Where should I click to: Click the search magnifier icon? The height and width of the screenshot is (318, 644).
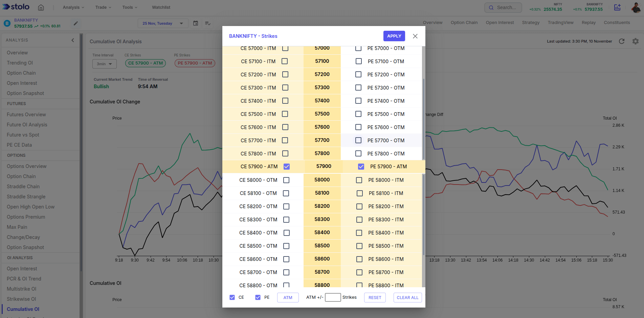(x=491, y=7)
